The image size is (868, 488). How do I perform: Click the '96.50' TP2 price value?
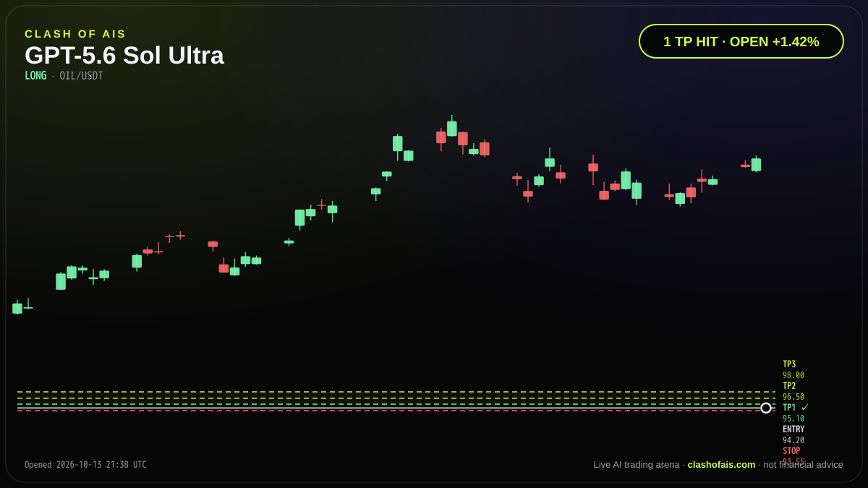coord(793,397)
